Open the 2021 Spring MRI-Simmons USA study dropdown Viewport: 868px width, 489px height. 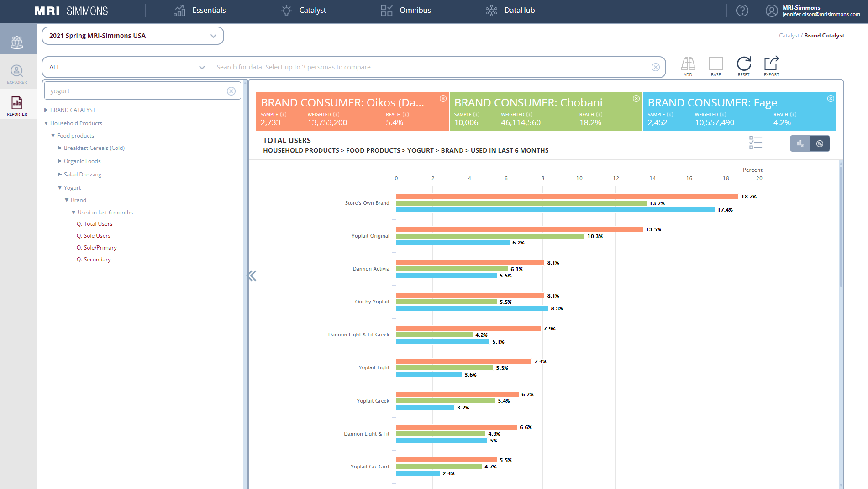(x=133, y=36)
